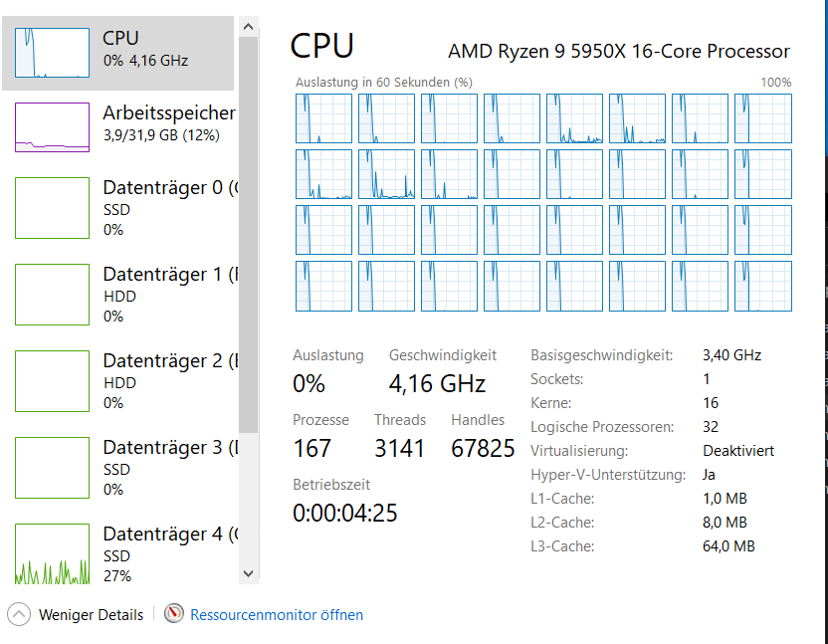The height and width of the screenshot is (644, 828).
Task: Click the Geschwindigkeit value 4,16 GHz
Action: [437, 383]
